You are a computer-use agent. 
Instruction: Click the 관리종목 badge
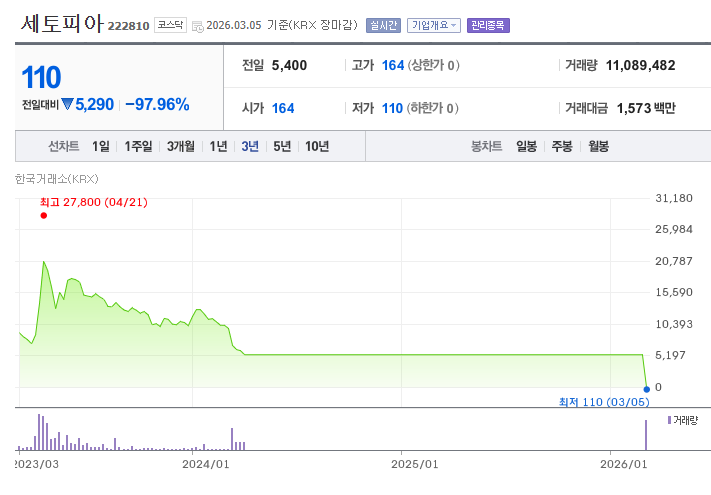488,25
